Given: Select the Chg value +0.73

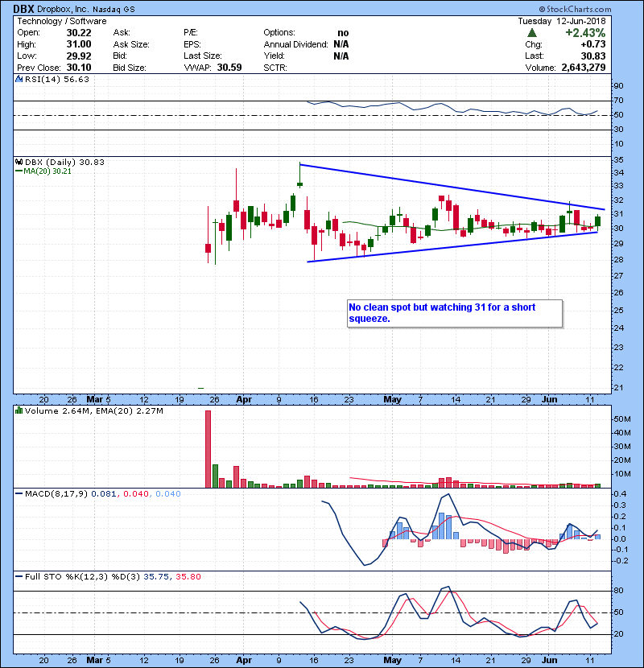Looking at the screenshot, I should click(x=592, y=44).
